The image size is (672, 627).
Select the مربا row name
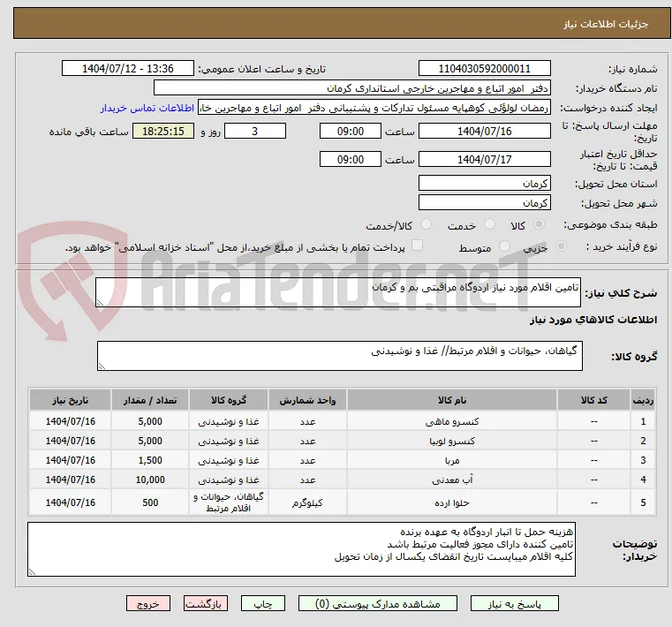pyautogui.click(x=452, y=460)
